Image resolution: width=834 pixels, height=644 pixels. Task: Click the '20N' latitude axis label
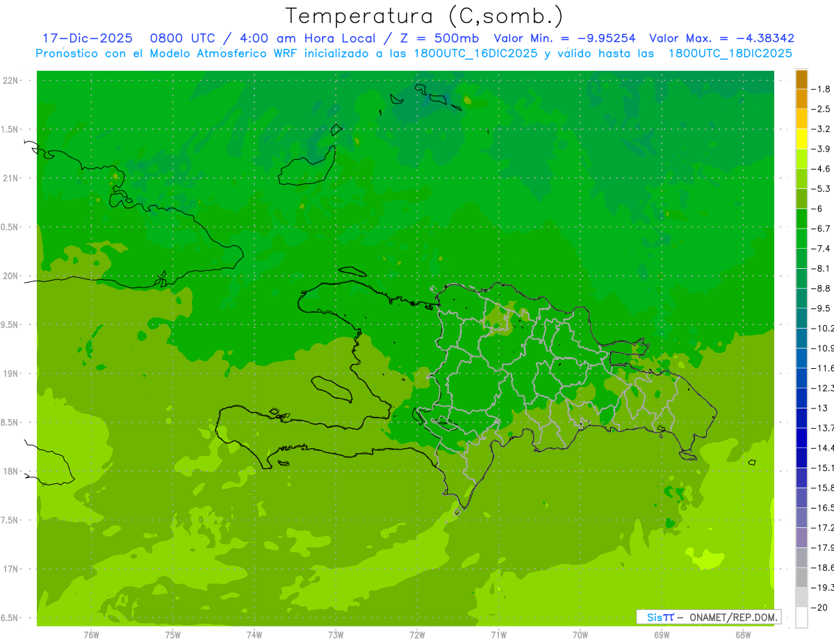tap(11, 276)
